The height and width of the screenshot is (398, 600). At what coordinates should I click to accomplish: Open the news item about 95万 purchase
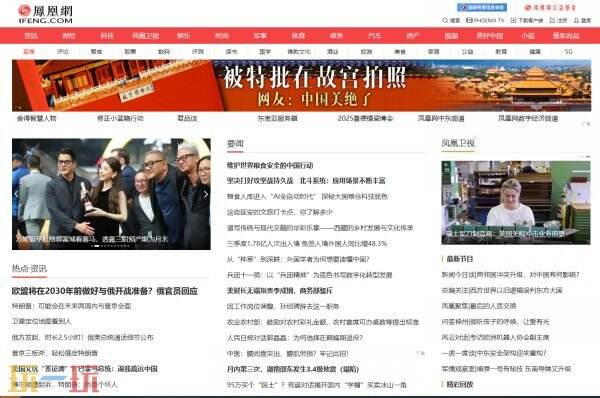316,385
